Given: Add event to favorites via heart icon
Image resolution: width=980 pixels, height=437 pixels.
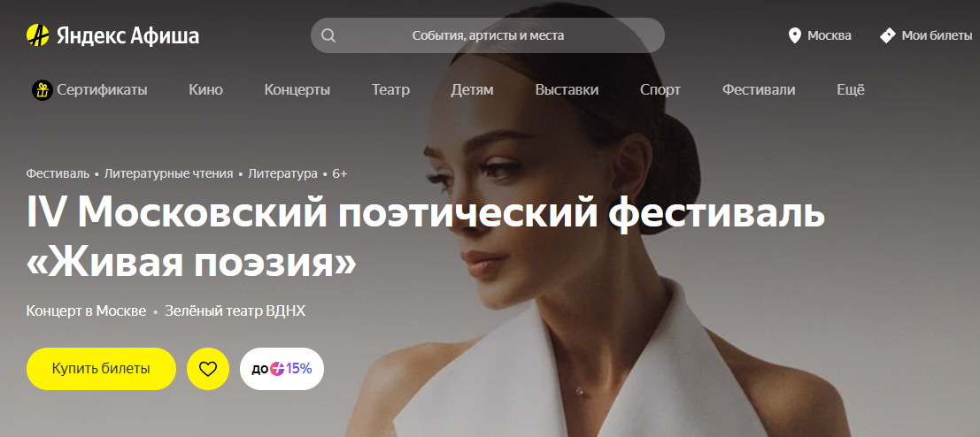Looking at the screenshot, I should pos(208,369).
